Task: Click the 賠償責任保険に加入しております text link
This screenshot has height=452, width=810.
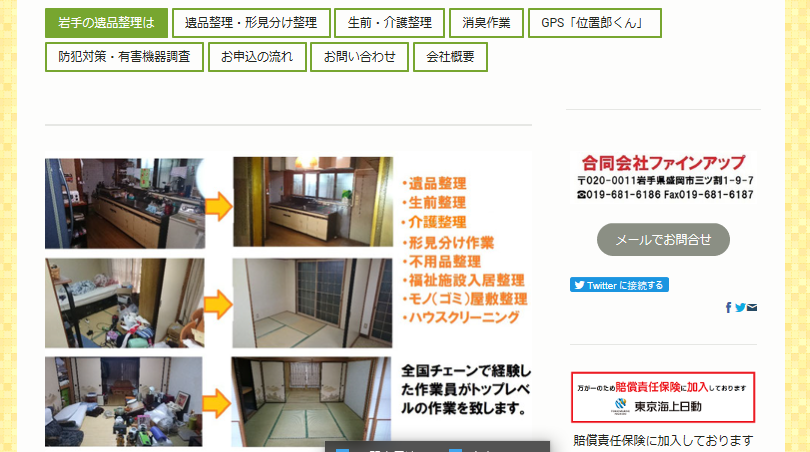Action: [x=663, y=441]
